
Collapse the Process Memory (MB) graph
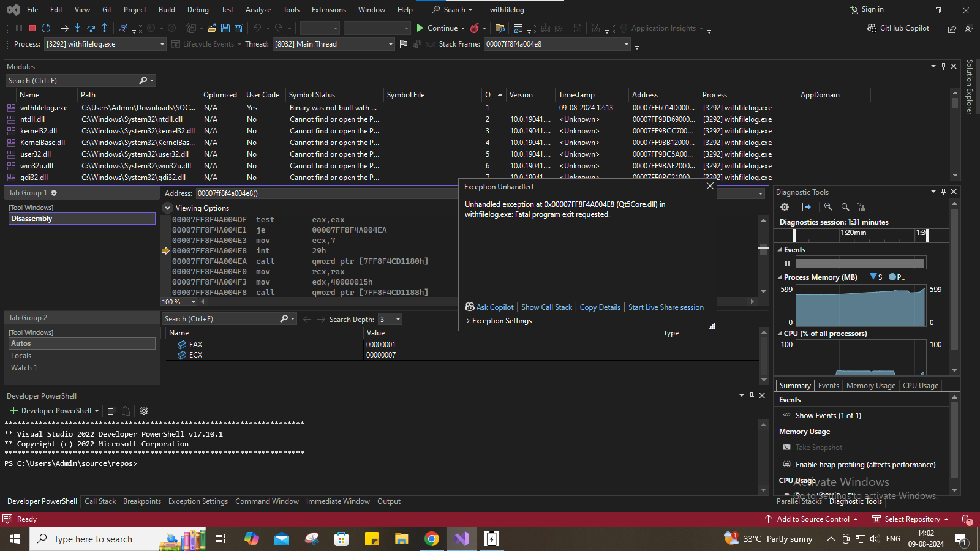click(780, 277)
